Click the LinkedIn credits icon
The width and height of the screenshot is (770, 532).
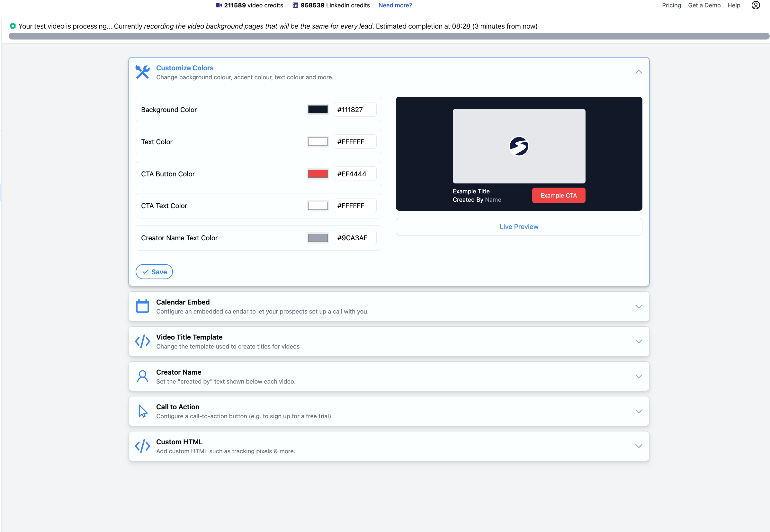pos(295,5)
